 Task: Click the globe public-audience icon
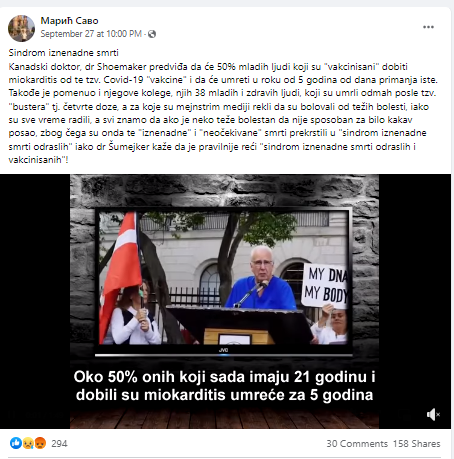[x=152, y=34]
